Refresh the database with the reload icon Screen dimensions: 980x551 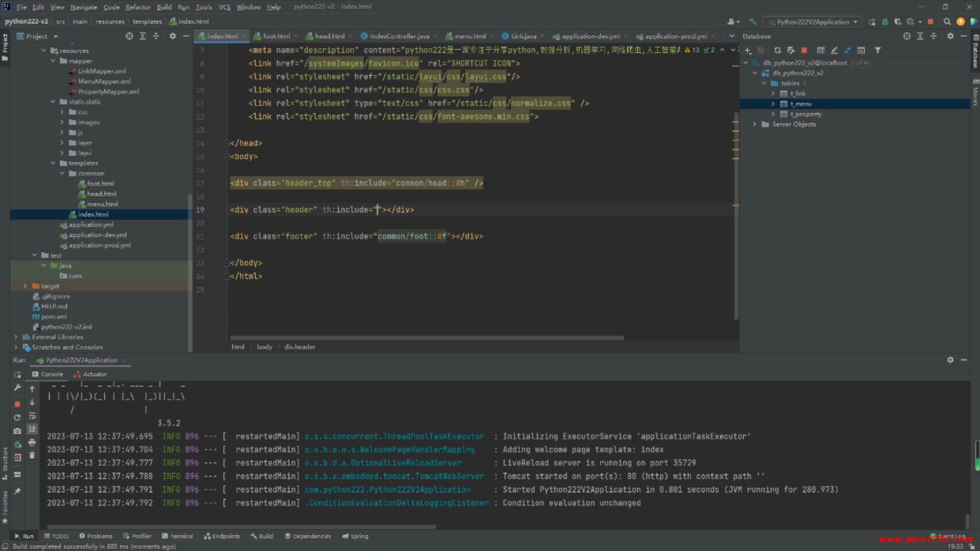tap(777, 51)
